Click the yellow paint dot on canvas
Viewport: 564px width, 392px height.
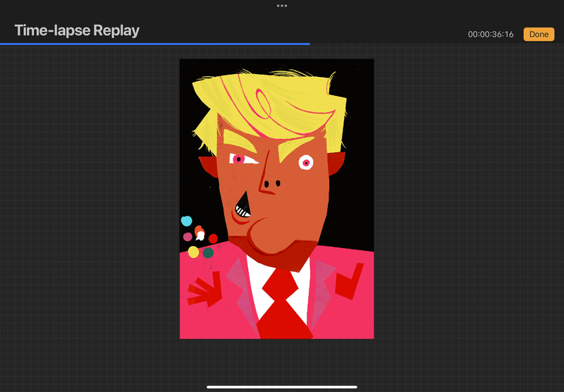click(x=193, y=252)
